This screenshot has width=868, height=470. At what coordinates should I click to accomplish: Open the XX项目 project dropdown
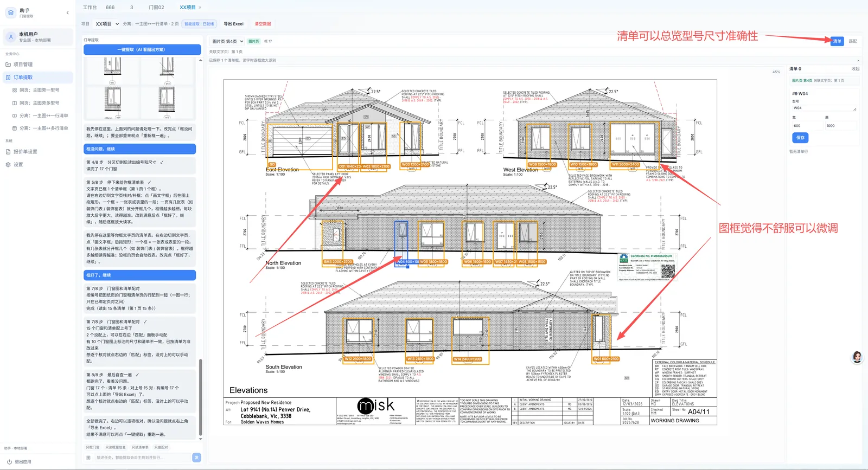[x=107, y=24]
